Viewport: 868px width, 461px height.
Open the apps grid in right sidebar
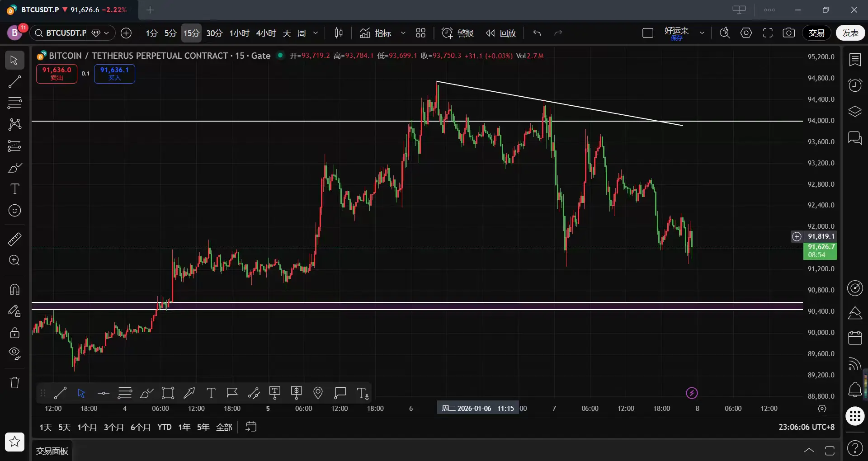tap(855, 416)
